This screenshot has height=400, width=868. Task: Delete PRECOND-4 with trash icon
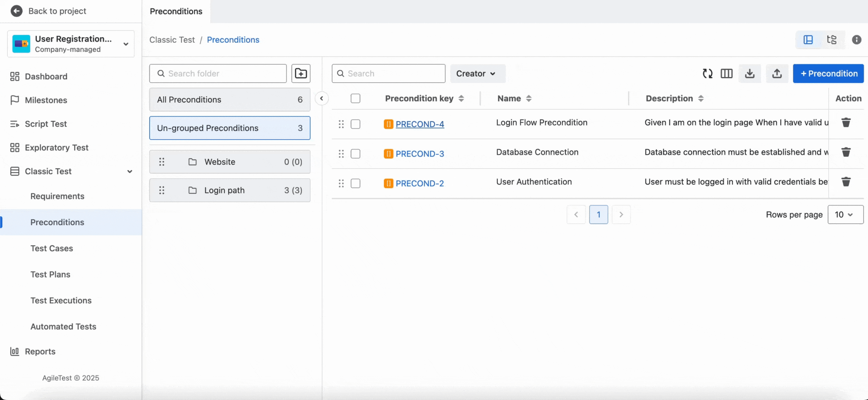(846, 123)
